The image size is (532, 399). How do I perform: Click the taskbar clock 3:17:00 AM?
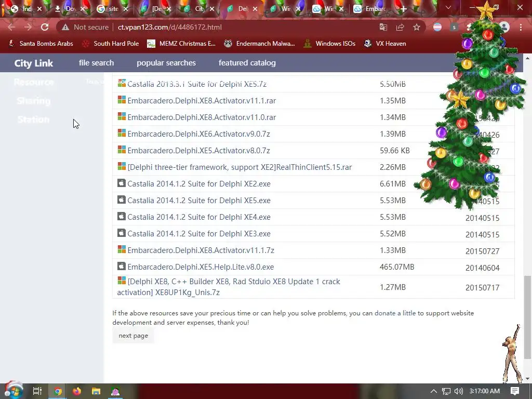click(x=485, y=391)
